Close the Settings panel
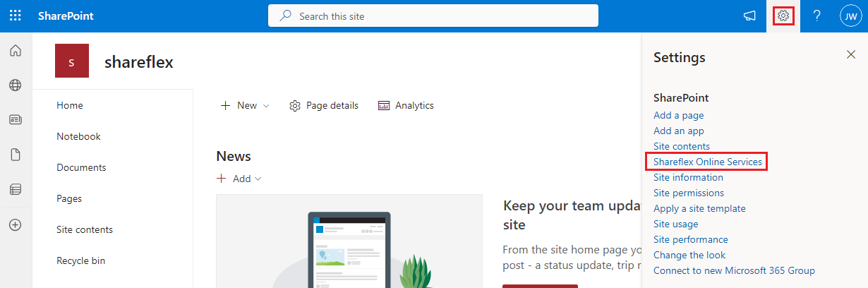 [x=850, y=54]
